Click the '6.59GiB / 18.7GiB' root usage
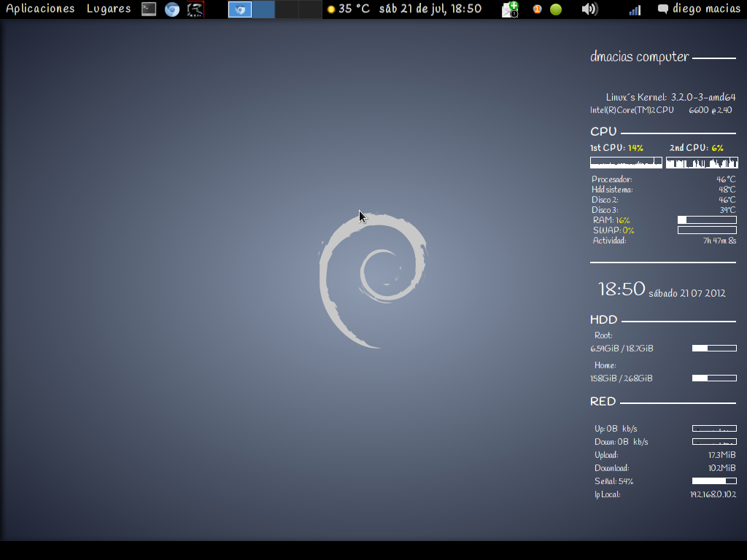This screenshot has width=747, height=560. pyautogui.click(x=622, y=349)
